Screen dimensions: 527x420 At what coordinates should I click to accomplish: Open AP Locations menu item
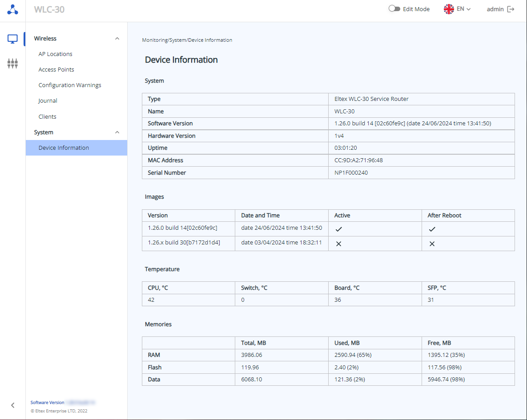click(55, 54)
